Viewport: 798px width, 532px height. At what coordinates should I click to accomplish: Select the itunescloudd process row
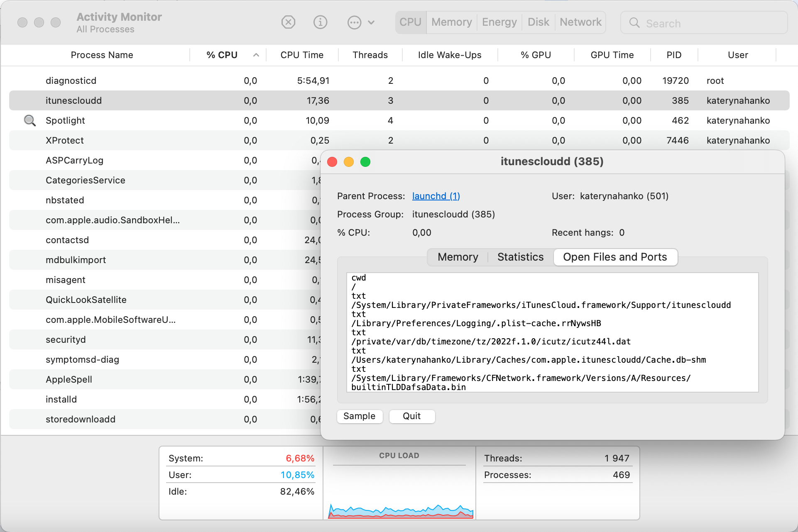coord(399,100)
